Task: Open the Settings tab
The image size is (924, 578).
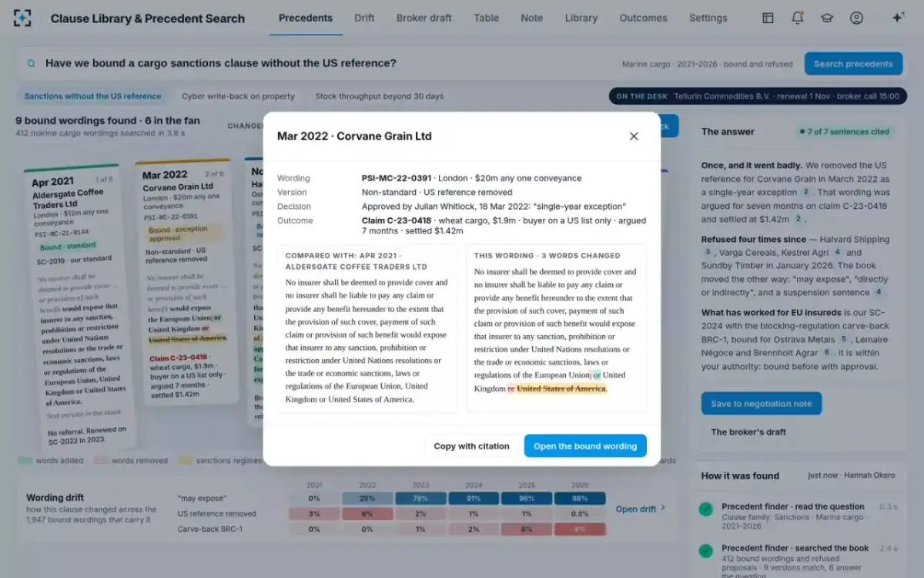Action: click(x=708, y=18)
